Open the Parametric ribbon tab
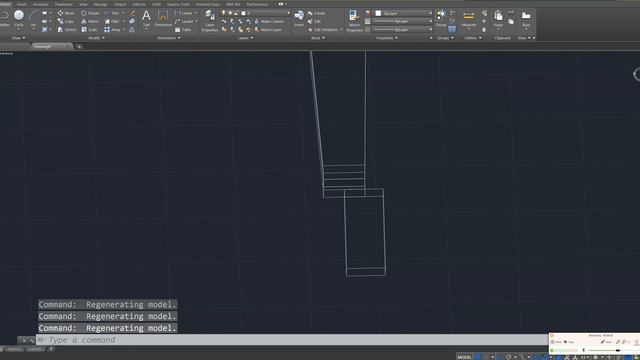Viewport: 640px width, 360px height. (63, 4)
